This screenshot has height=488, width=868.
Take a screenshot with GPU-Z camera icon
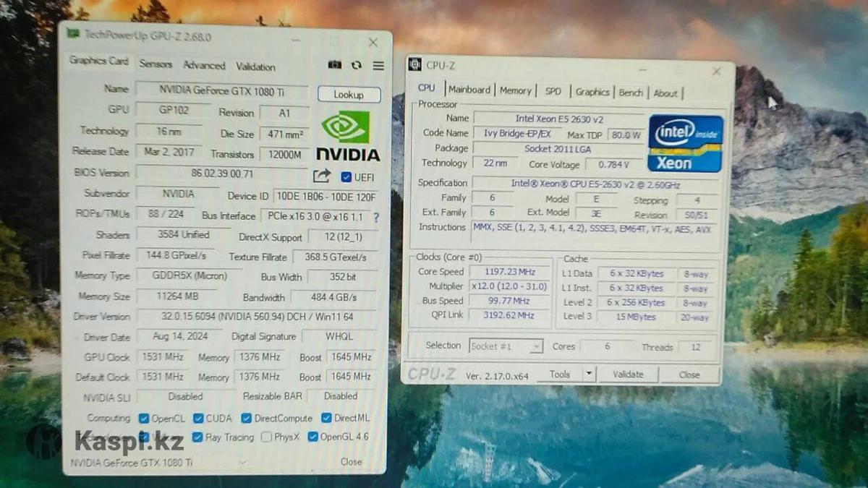point(334,65)
